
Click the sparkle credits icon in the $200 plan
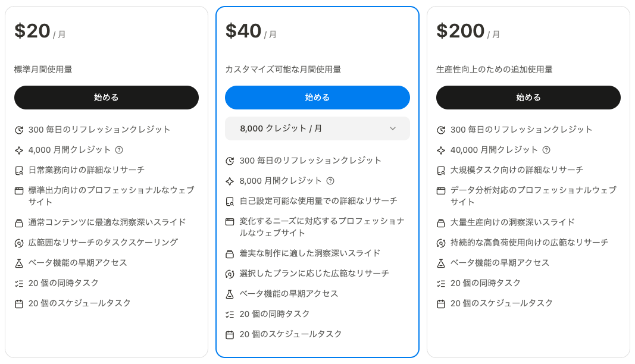click(441, 150)
